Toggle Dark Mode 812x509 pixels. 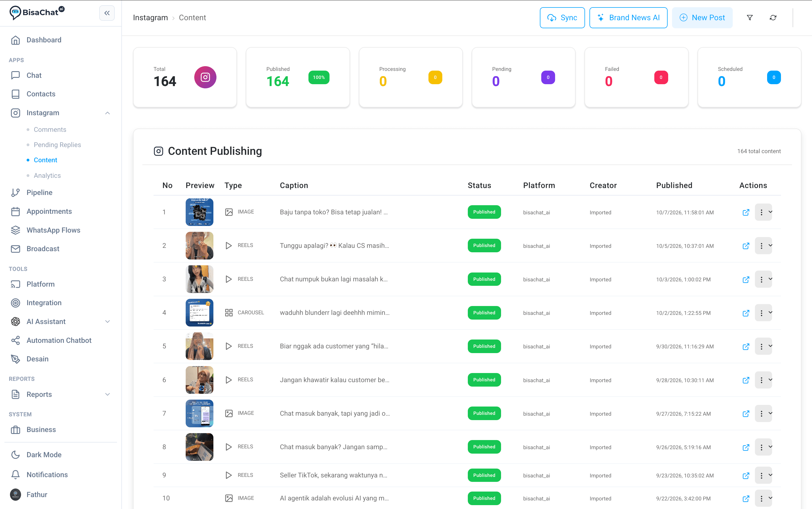[44, 454]
